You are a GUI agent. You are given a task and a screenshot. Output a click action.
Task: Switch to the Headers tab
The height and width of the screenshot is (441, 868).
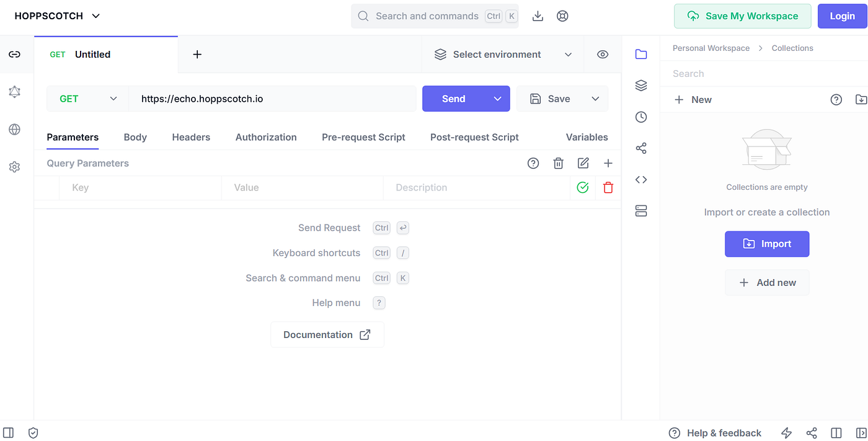(x=191, y=137)
